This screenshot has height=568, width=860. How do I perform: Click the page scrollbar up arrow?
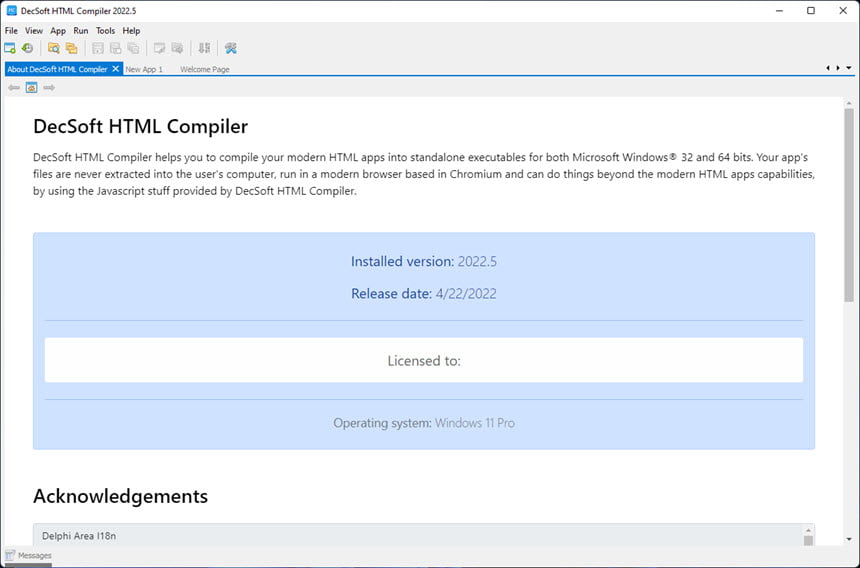coord(849,103)
